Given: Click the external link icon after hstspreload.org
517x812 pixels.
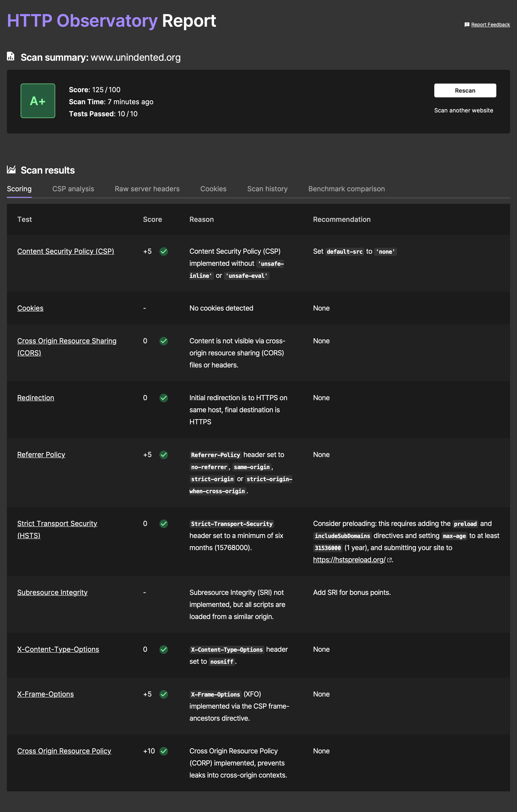Looking at the screenshot, I should coord(389,560).
